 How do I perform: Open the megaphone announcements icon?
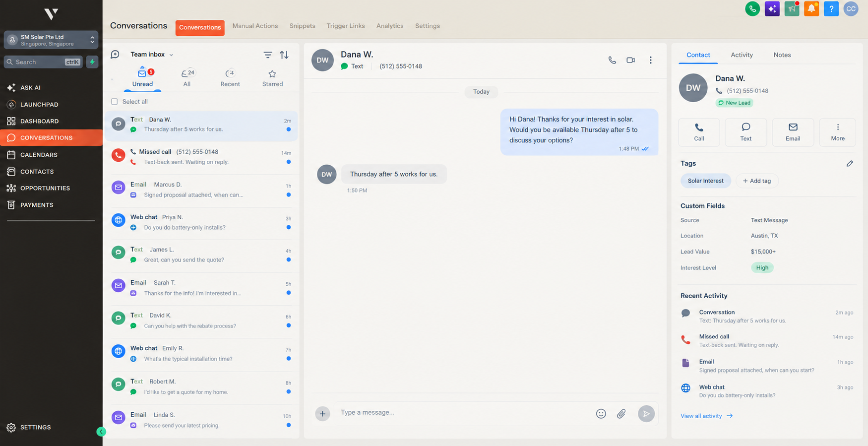click(792, 9)
